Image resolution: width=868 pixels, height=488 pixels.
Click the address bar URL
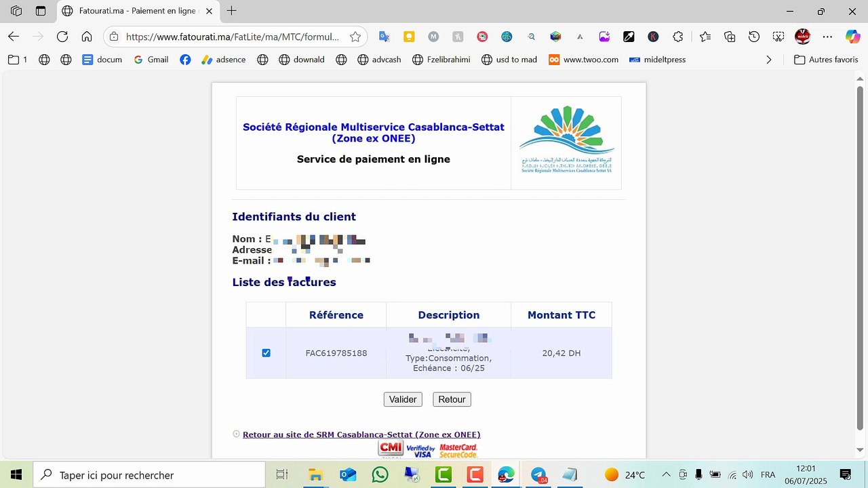pos(233,37)
